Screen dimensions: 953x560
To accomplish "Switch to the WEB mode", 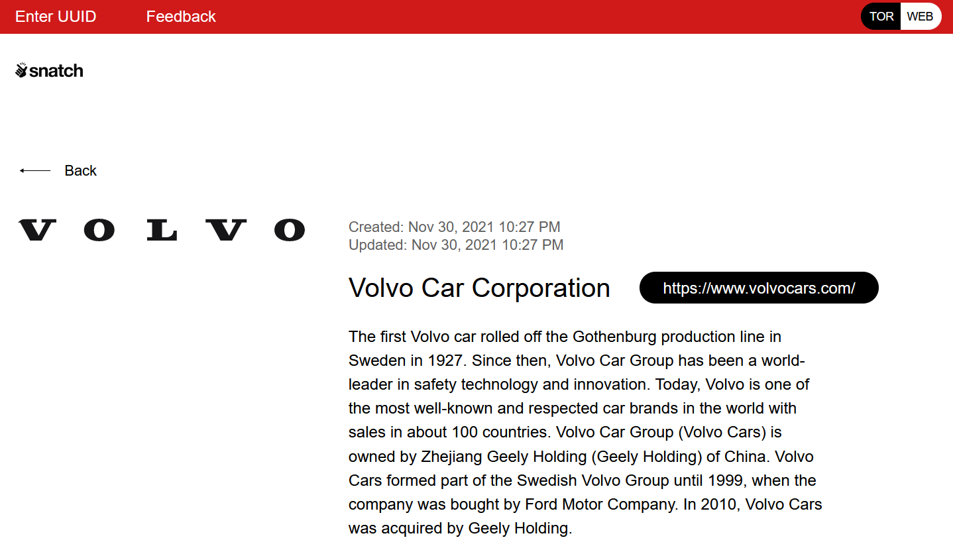I will [x=920, y=17].
